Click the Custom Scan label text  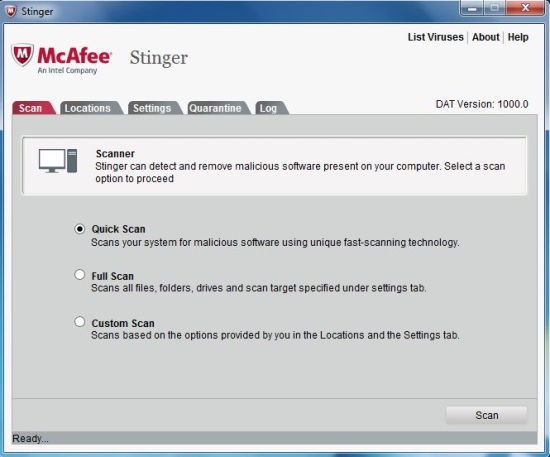click(123, 323)
